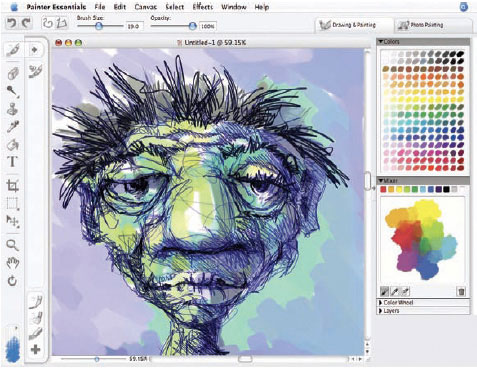Viewport: 477px width, 370px height.
Task: Click the menu bar icon at far right
Action: tap(464, 7)
